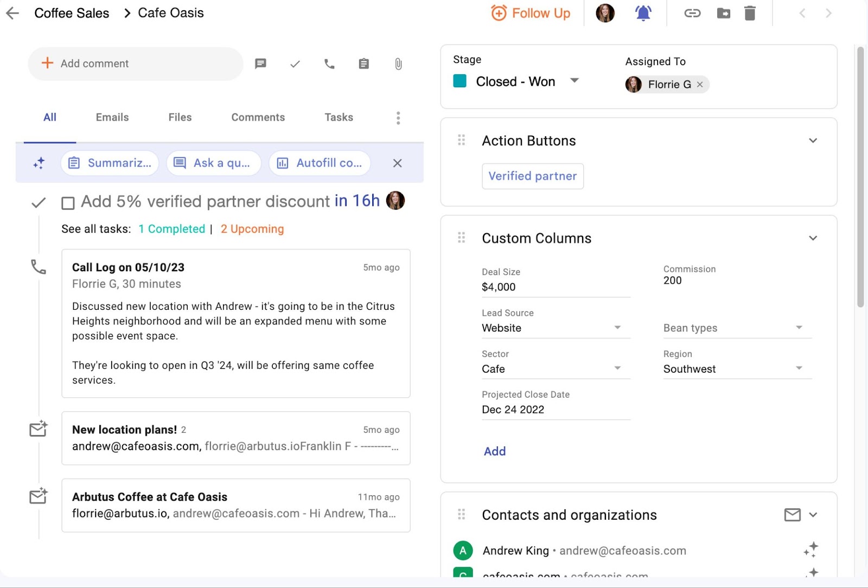
Task: Click the Ask a question chip
Action: click(x=214, y=163)
